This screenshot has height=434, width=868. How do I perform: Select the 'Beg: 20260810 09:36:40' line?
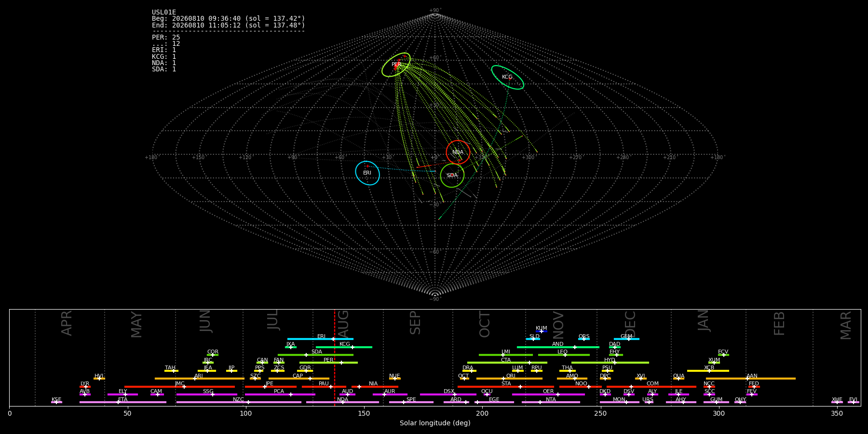click(x=229, y=19)
